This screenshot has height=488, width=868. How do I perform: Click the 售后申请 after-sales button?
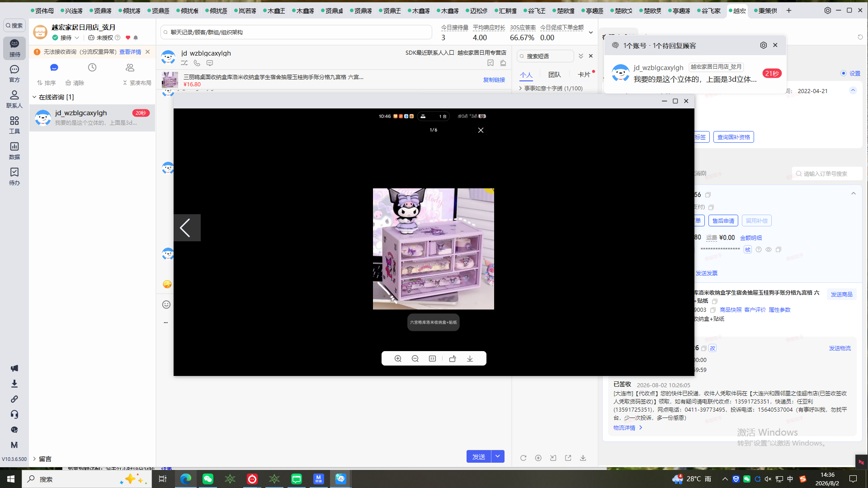point(723,221)
